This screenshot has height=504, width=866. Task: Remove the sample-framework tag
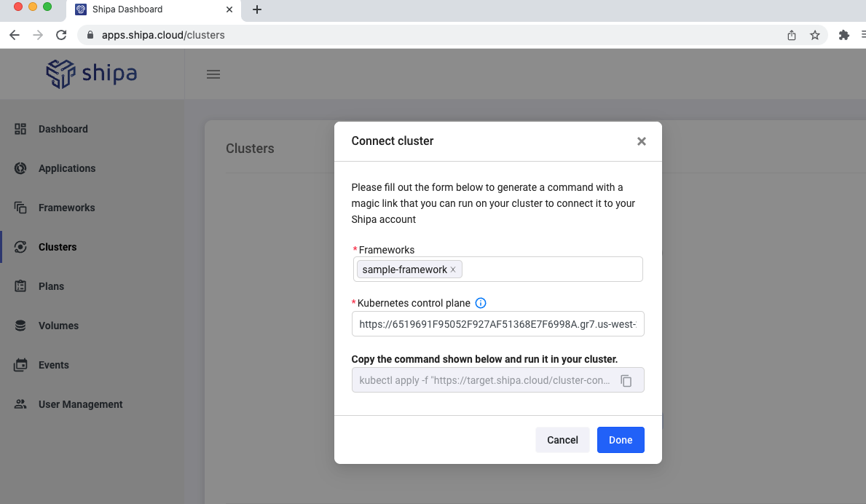tap(453, 269)
